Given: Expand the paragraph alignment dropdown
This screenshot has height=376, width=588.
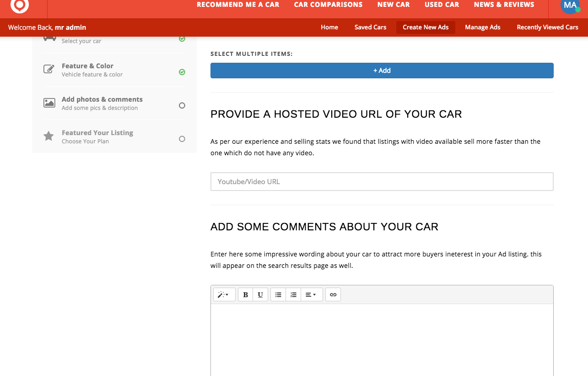Looking at the screenshot, I should (x=311, y=294).
